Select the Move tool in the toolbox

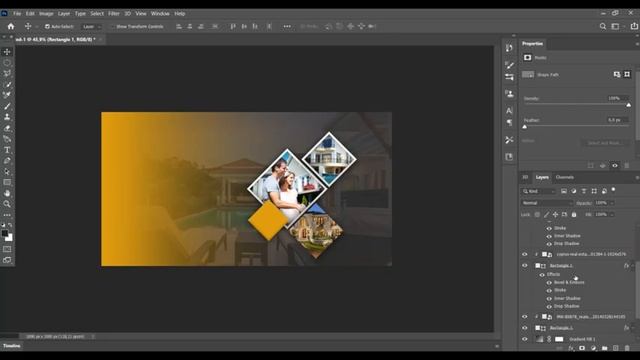(x=7, y=52)
